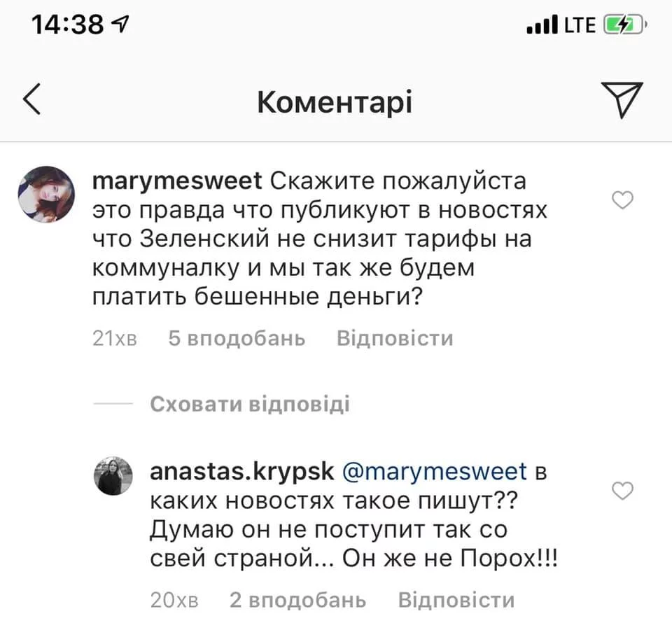Open the @marymesweet mention link
The image size is (672, 644).
(x=434, y=471)
